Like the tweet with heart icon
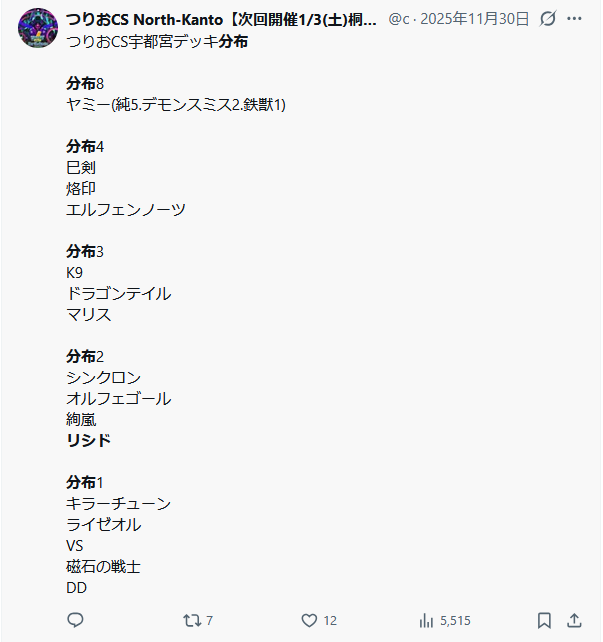The image size is (603, 642). 310,620
